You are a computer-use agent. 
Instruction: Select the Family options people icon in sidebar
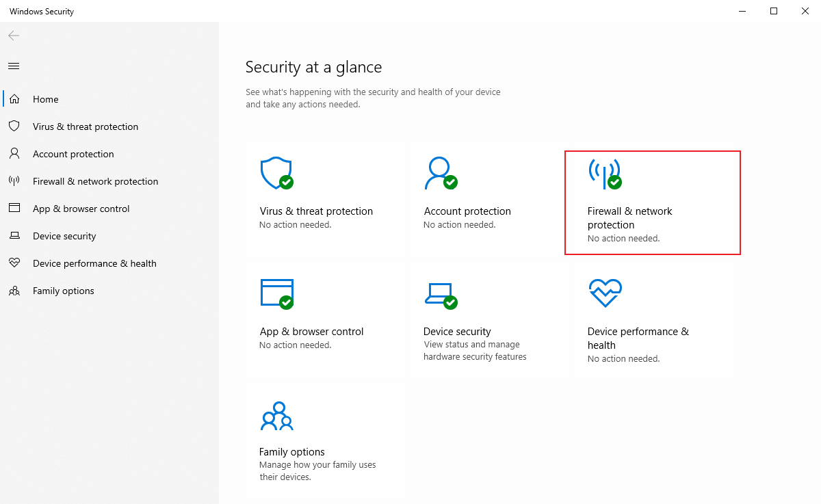point(14,290)
